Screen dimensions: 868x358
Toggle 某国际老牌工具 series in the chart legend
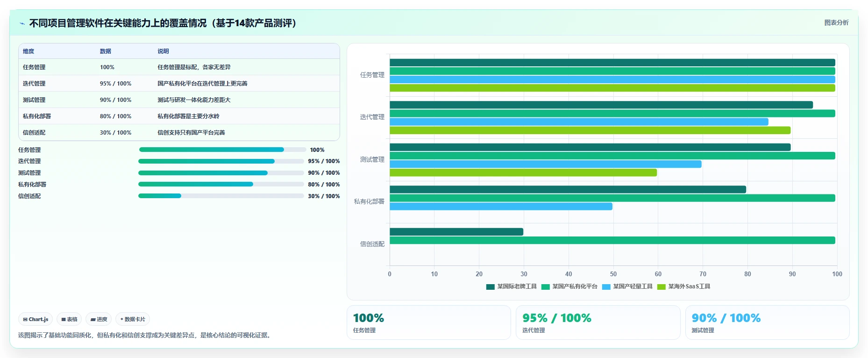coord(512,286)
